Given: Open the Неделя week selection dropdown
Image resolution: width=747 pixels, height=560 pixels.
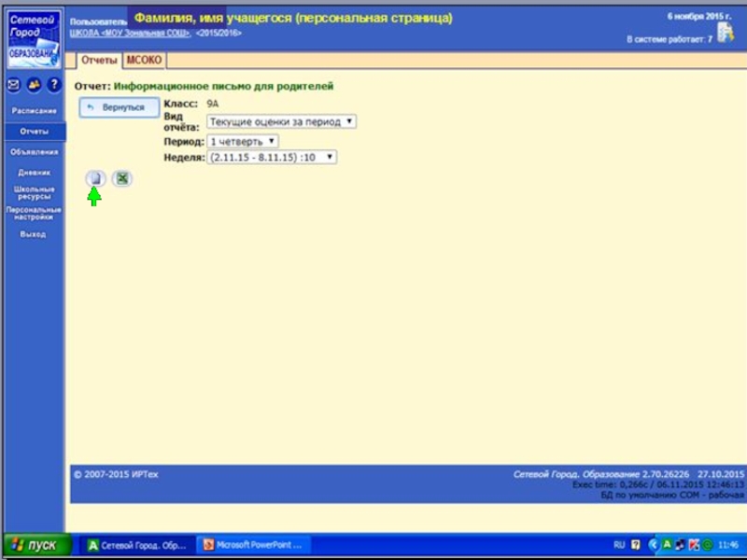Looking at the screenshot, I should pos(272,158).
